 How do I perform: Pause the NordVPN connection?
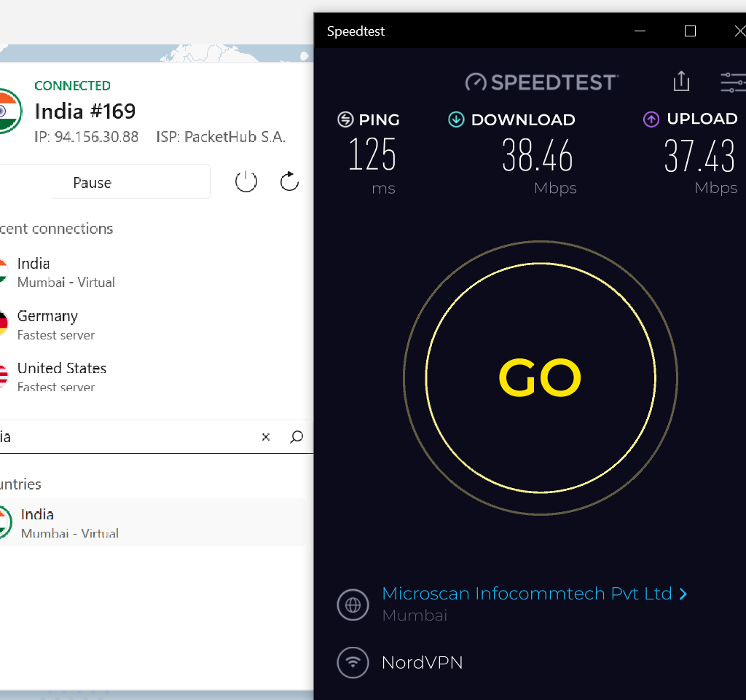[105, 181]
